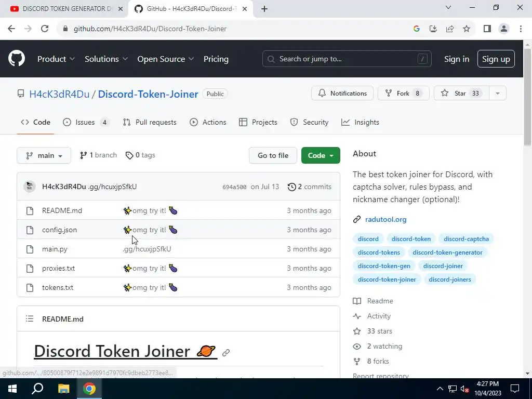The height and width of the screenshot is (399, 532).
Task: Select the Code tab
Action: pos(36,122)
